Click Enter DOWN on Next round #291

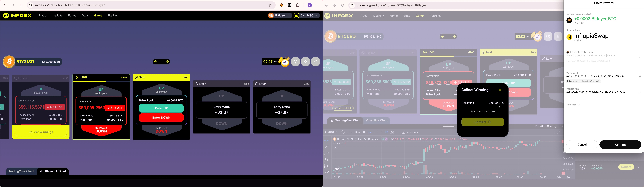161,118
